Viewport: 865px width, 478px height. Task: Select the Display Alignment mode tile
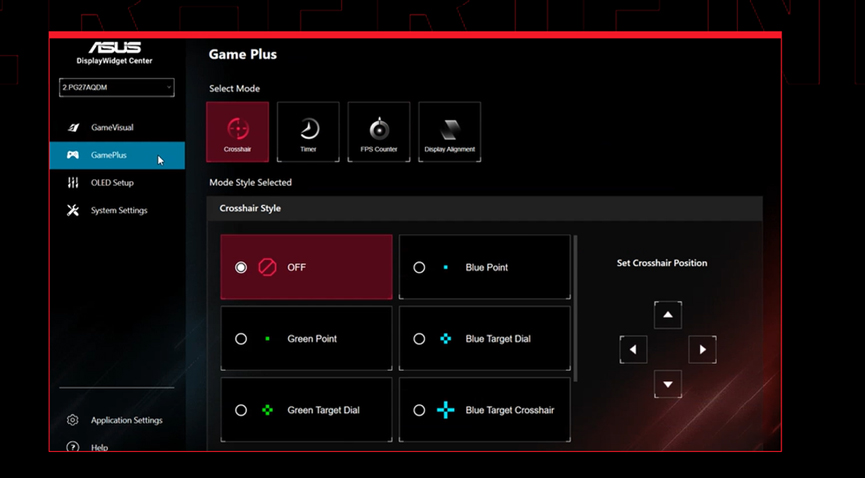pyautogui.click(x=450, y=132)
